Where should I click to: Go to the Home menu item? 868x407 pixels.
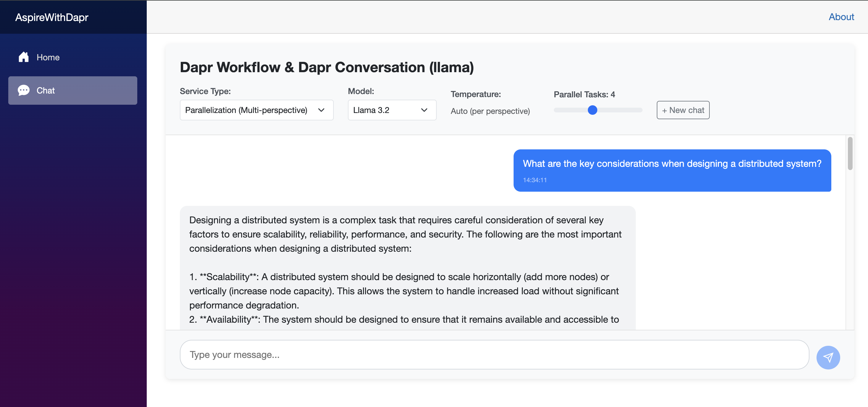point(48,57)
